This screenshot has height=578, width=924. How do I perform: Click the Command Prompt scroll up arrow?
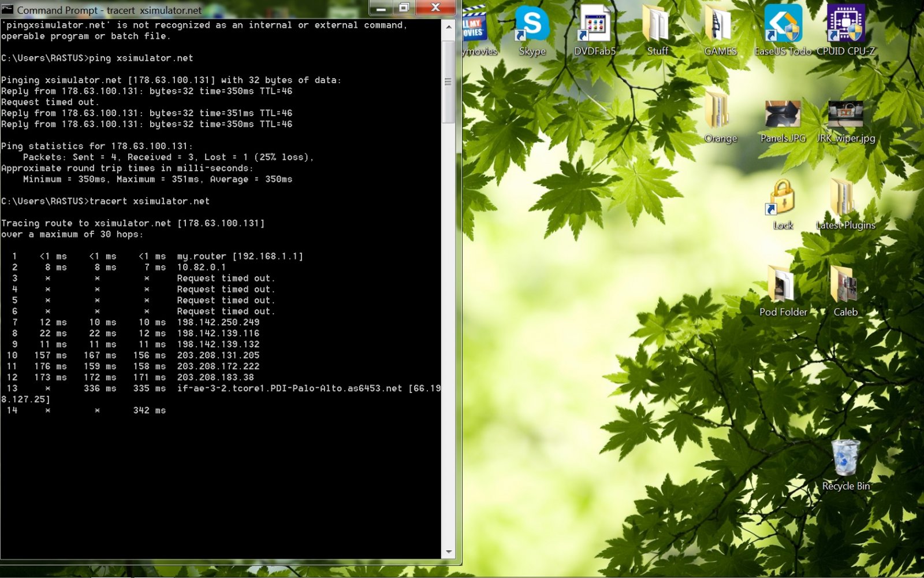point(449,27)
